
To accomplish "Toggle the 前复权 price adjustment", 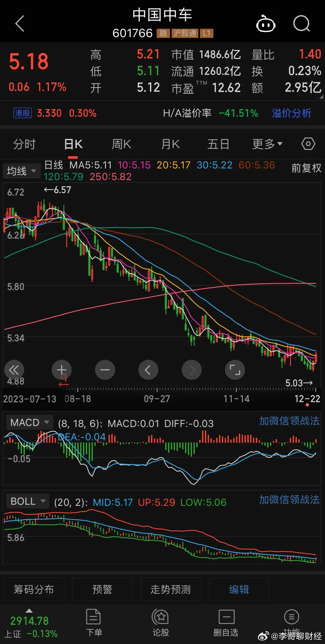I will click(x=306, y=168).
